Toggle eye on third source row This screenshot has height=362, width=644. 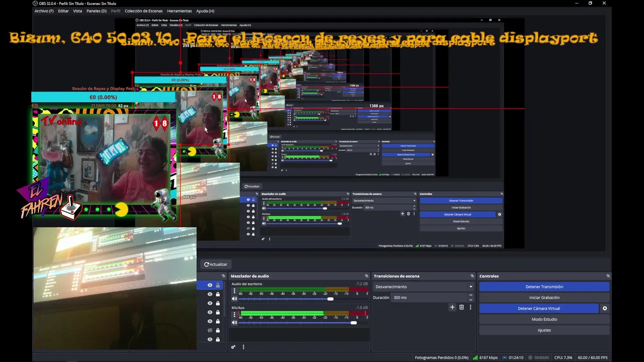[x=210, y=304]
